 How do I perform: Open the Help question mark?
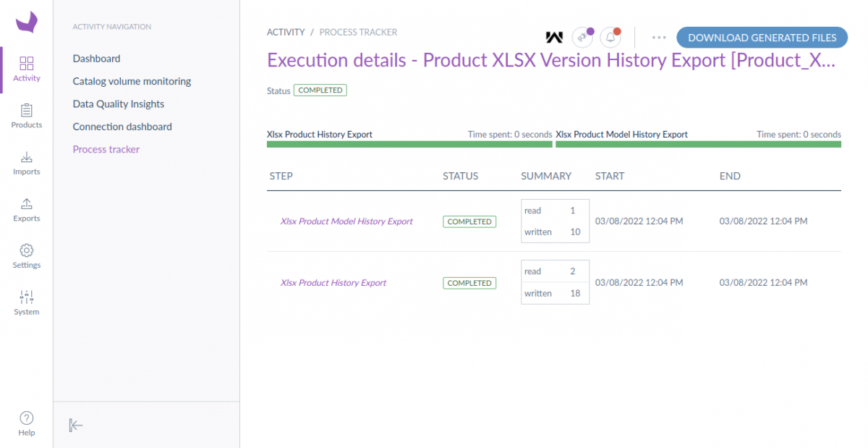(27, 423)
